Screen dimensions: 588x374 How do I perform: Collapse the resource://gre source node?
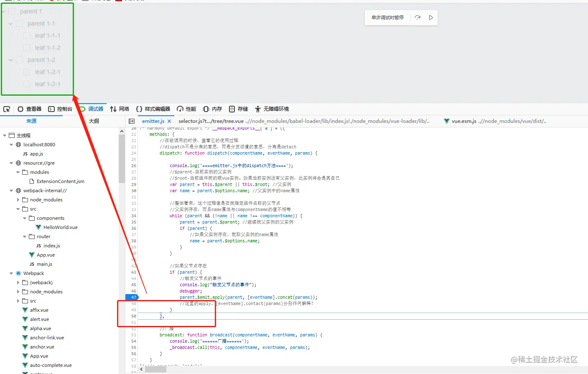tap(11, 163)
